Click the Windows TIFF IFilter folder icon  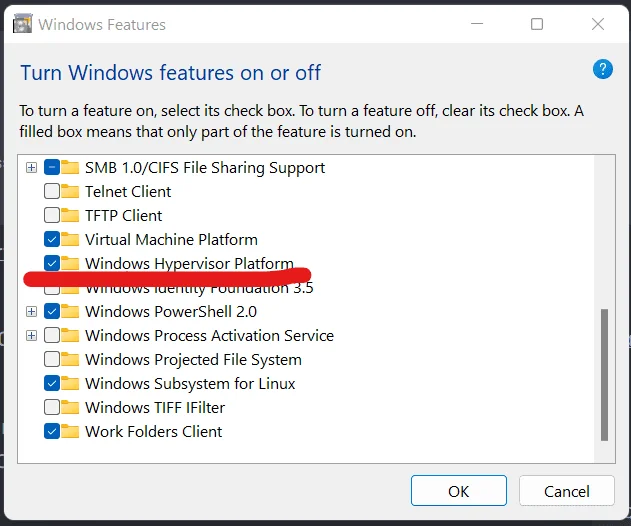click(70, 407)
